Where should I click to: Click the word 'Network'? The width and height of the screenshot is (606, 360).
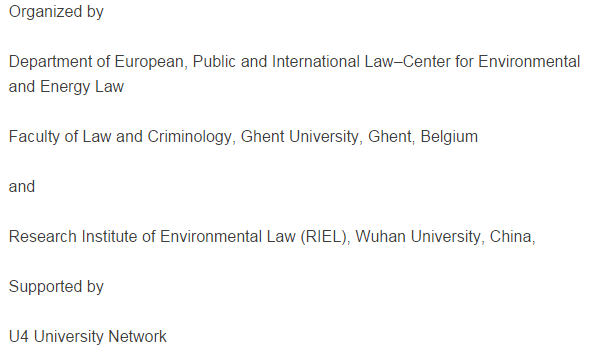(137, 336)
